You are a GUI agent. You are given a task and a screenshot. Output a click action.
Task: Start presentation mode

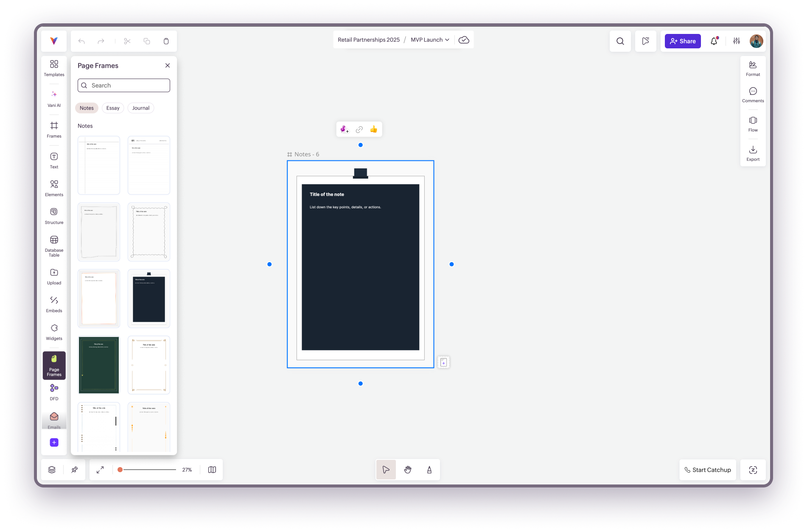(645, 41)
